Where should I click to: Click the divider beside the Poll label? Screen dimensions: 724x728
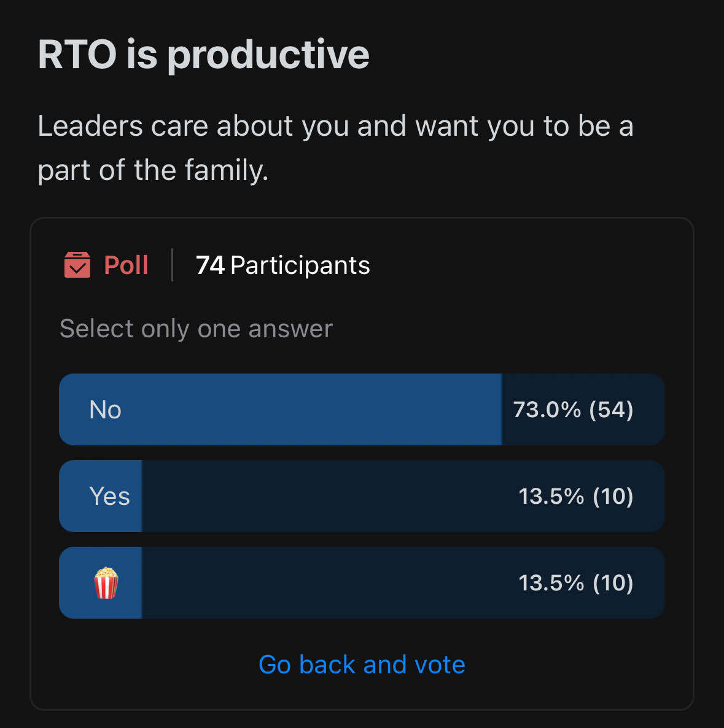pyautogui.click(x=172, y=265)
